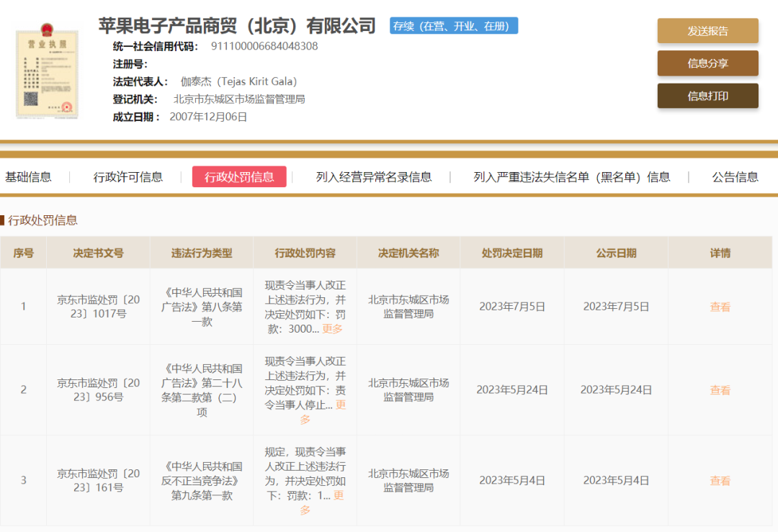Click the 存续（在营、开业、在册）status badge
The image size is (778, 532).
pos(454,27)
